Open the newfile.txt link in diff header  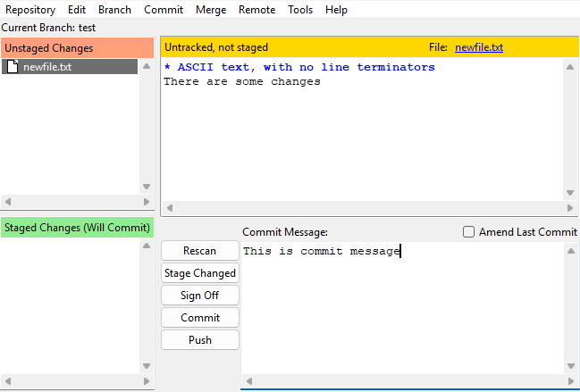pyautogui.click(x=479, y=47)
